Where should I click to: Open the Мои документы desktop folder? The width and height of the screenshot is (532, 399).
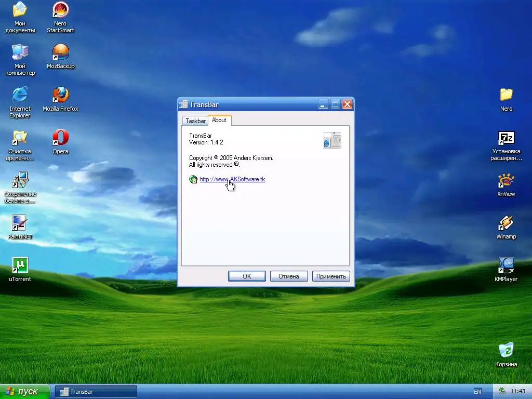pyautogui.click(x=20, y=17)
